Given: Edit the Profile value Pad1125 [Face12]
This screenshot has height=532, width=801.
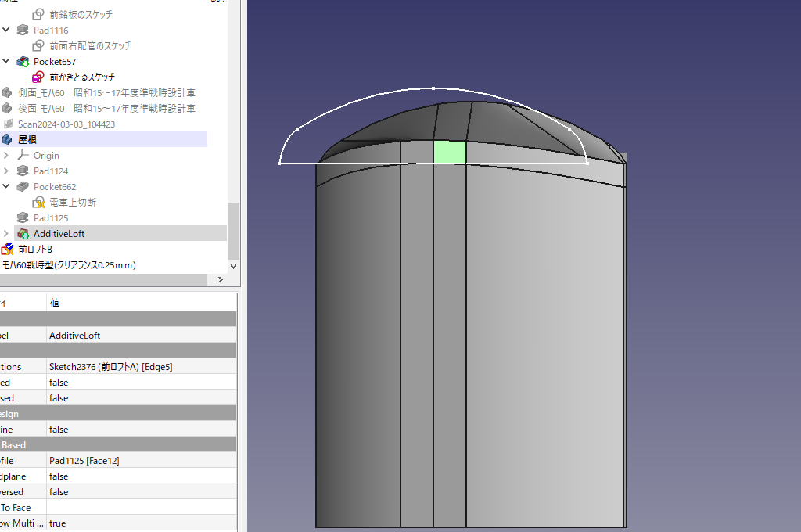Looking at the screenshot, I should coord(84,461).
